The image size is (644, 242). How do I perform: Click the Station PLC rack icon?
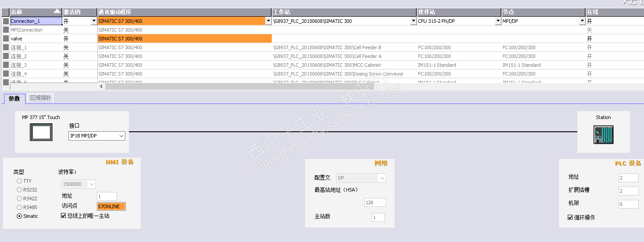pyautogui.click(x=603, y=134)
